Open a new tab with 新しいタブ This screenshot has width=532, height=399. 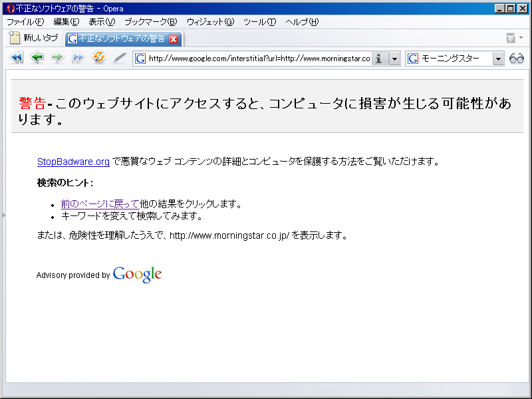pyautogui.click(x=34, y=38)
